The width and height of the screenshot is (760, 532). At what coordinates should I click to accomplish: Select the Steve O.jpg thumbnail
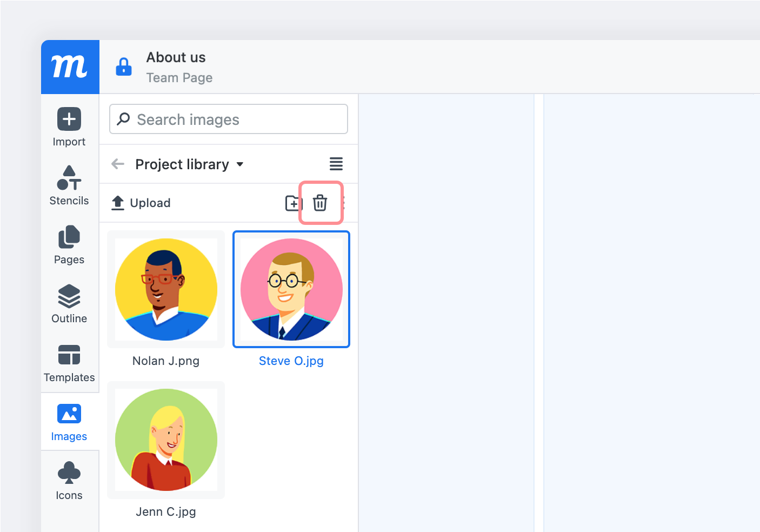(x=291, y=289)
